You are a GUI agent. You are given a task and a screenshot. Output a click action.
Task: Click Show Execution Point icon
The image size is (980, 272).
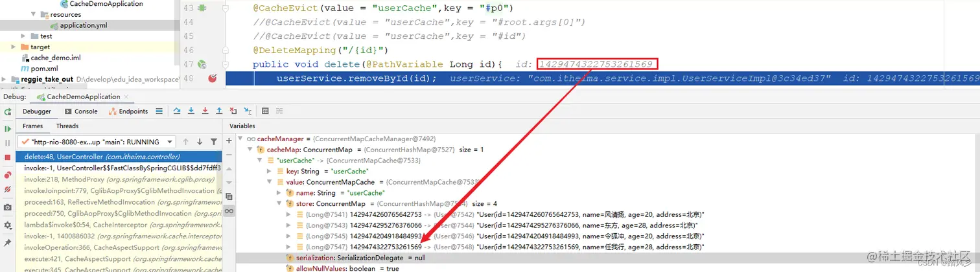click(x=159, y=111)
